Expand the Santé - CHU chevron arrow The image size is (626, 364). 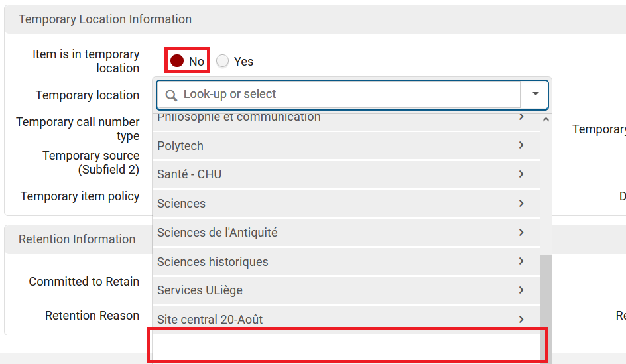(x=521, y=174)
